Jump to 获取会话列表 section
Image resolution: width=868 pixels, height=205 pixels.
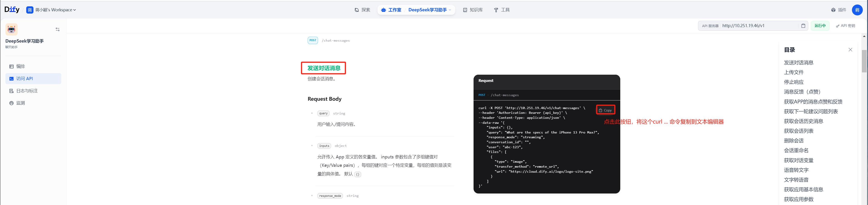tap(799, 131)
